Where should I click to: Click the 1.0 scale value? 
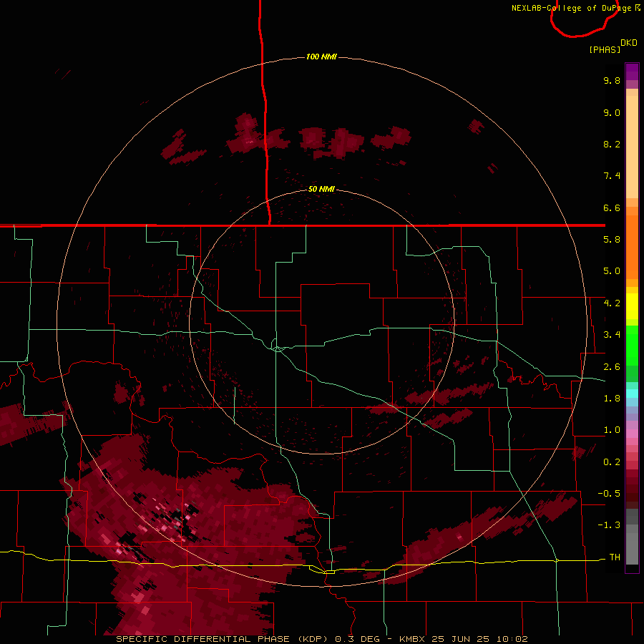point(612,430)
